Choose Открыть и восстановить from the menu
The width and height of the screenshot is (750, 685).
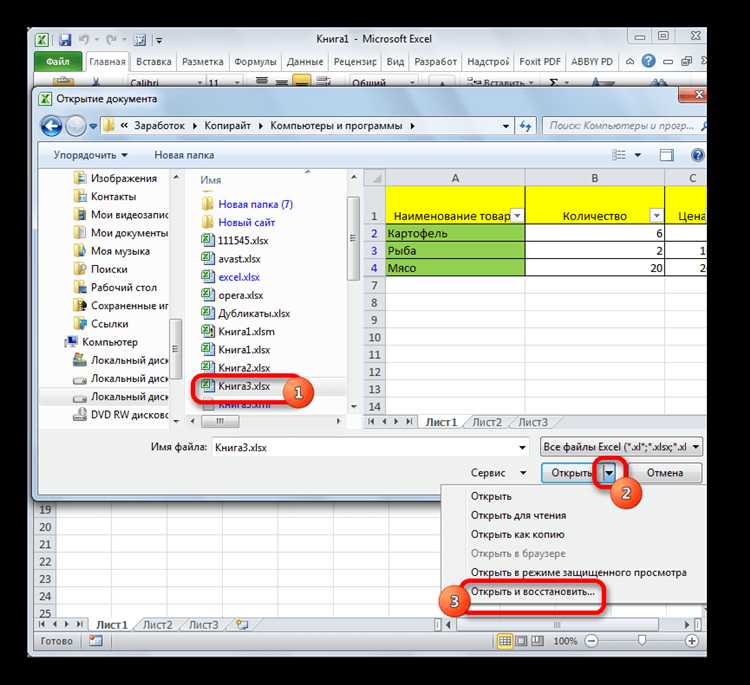532,592
